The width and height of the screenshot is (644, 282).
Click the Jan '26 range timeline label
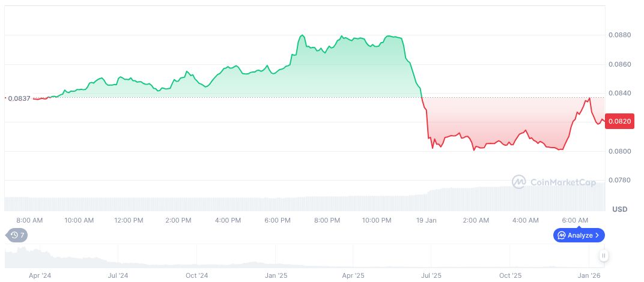(x=588, y=276)
